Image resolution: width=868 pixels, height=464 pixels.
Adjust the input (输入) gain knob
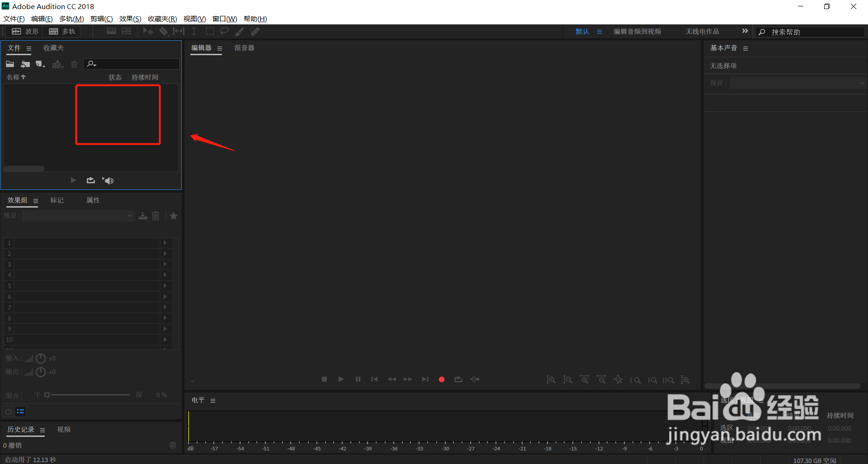[x=41, y=359]
